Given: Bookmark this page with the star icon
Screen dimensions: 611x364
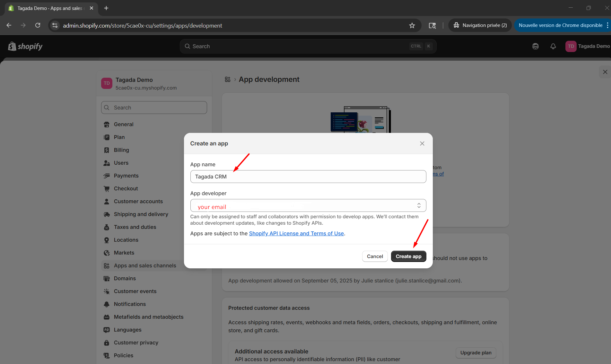Looking at the screenshot, I should [412, 25].
